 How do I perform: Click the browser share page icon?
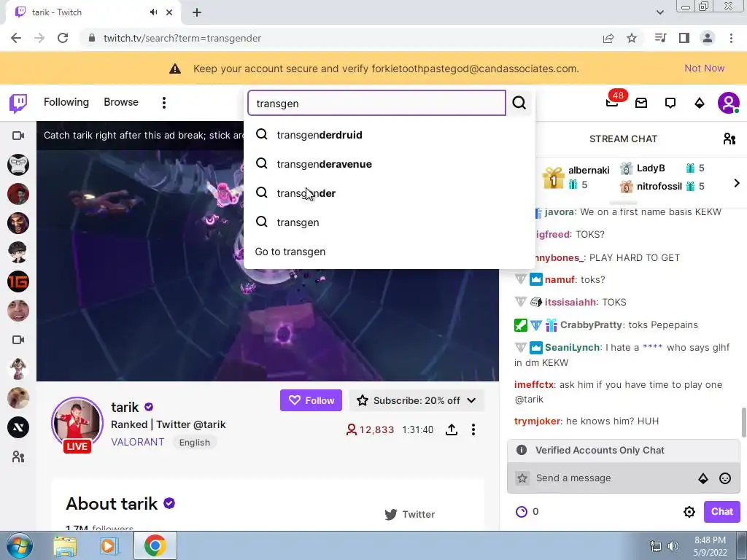(608, 38)
